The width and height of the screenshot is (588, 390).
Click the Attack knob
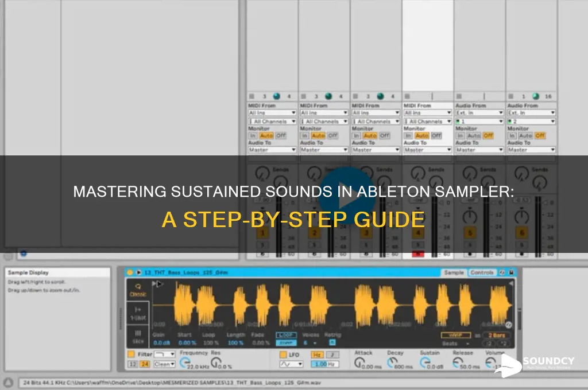359,362
